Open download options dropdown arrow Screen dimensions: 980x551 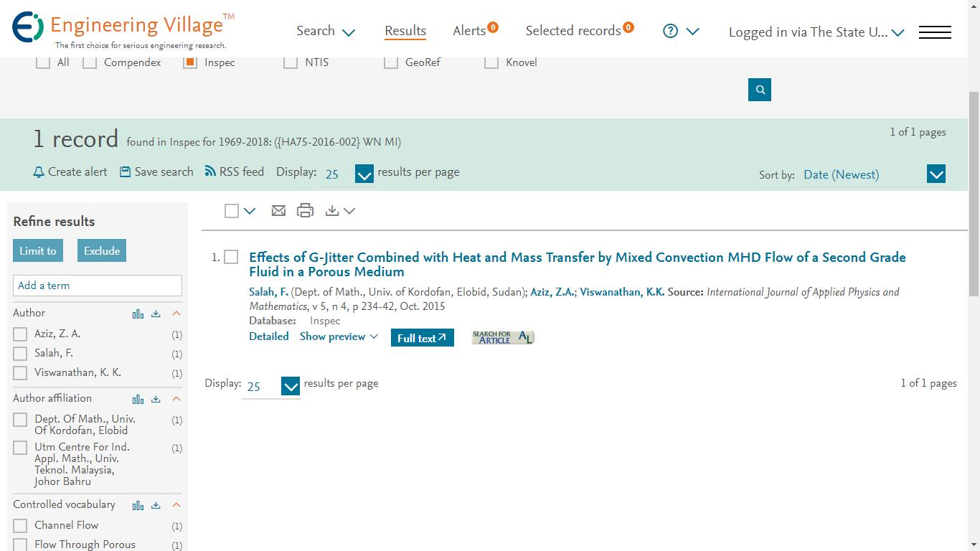(349, 211)
